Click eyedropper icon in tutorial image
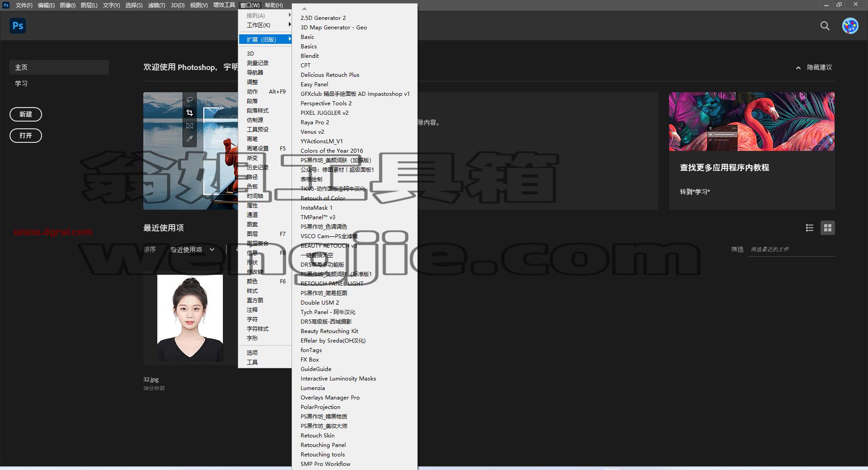Viewport: 868px width, 470px height. coord(190,139)
